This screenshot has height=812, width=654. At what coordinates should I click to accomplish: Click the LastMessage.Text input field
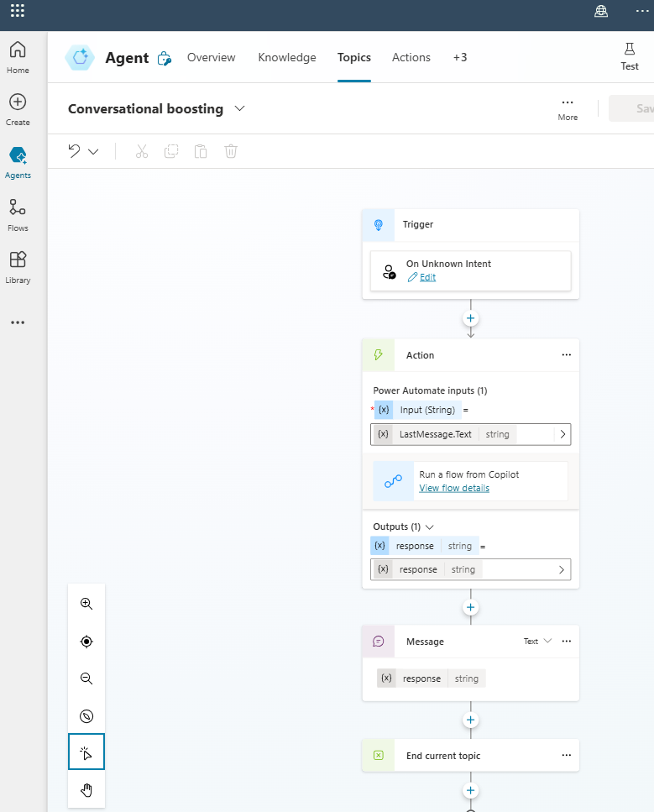(x=471, y=434)
